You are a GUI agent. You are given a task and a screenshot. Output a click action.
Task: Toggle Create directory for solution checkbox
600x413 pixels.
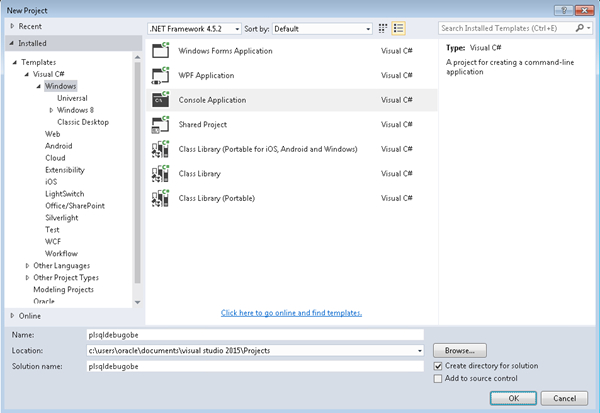tap(438, 366)
